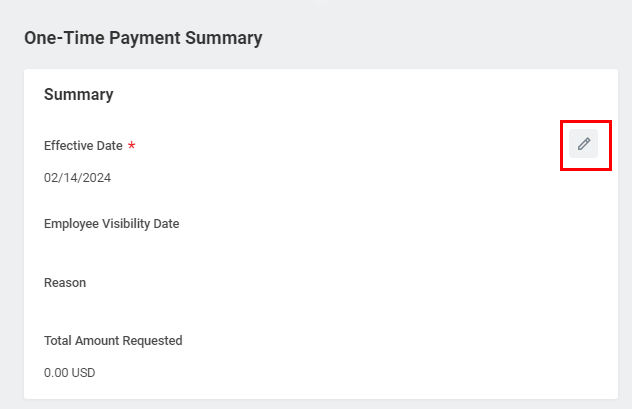This screenshot has width=632, height=409.
Task: Select the 0.00 USD amount value
Action: coord(69,373)
